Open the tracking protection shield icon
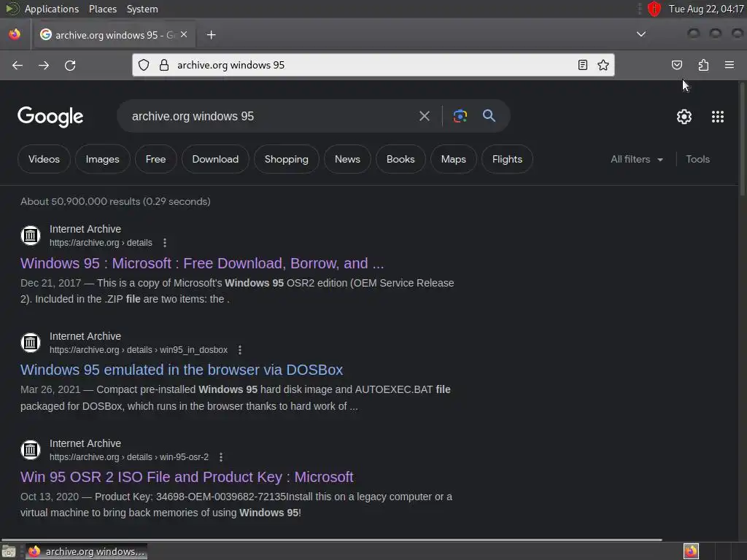This screenshot has width=747, height=560. [144, 65]
